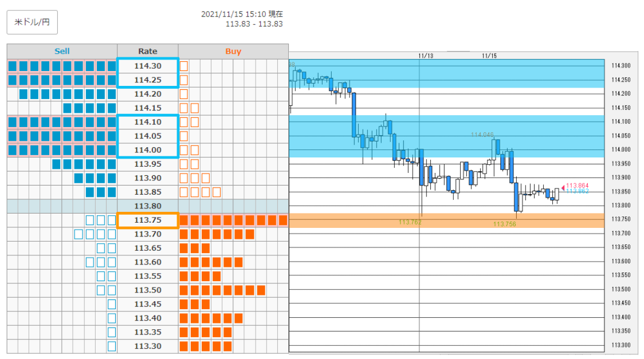Click the 113.83 - 113.83 quote text

point(254,24)
